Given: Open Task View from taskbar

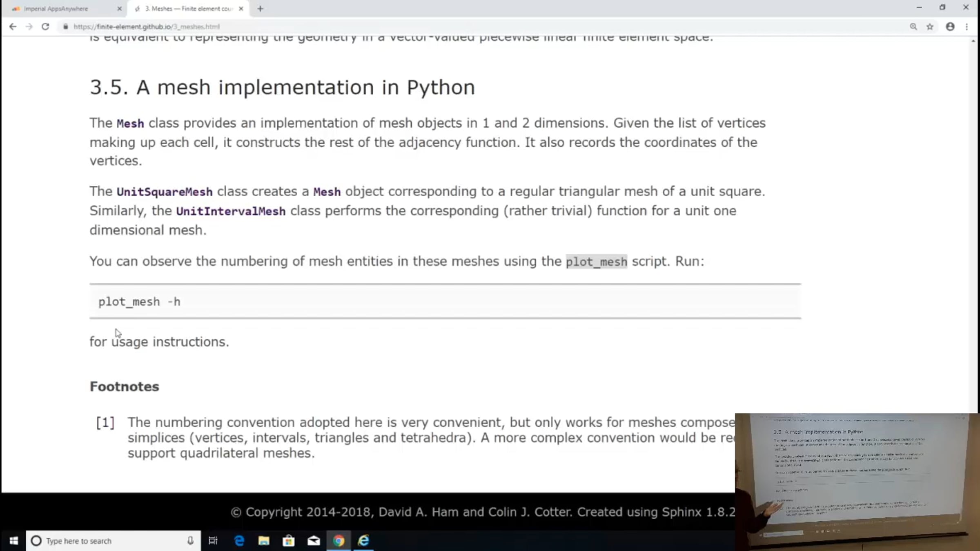Looking at the screenshot, I should coord(213,541).
